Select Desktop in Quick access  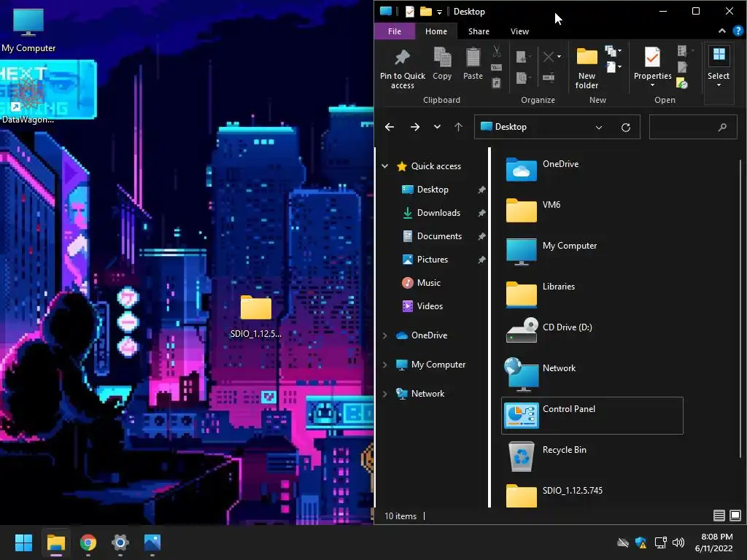(x=433, y=190)
